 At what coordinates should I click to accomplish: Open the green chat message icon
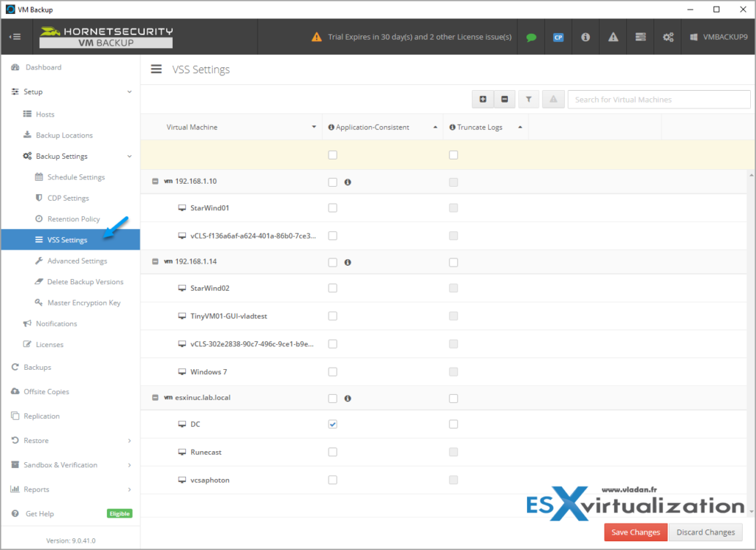tap(531, 37)
